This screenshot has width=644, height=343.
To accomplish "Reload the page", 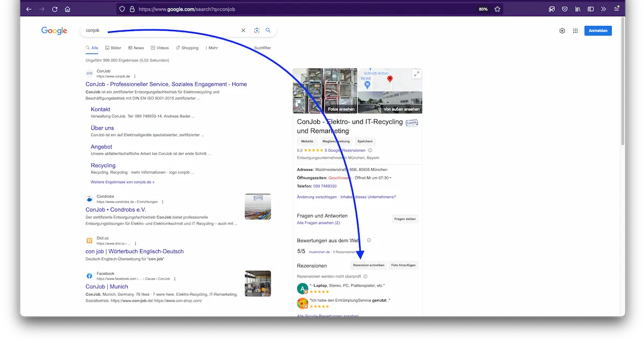I will [55, 9].
